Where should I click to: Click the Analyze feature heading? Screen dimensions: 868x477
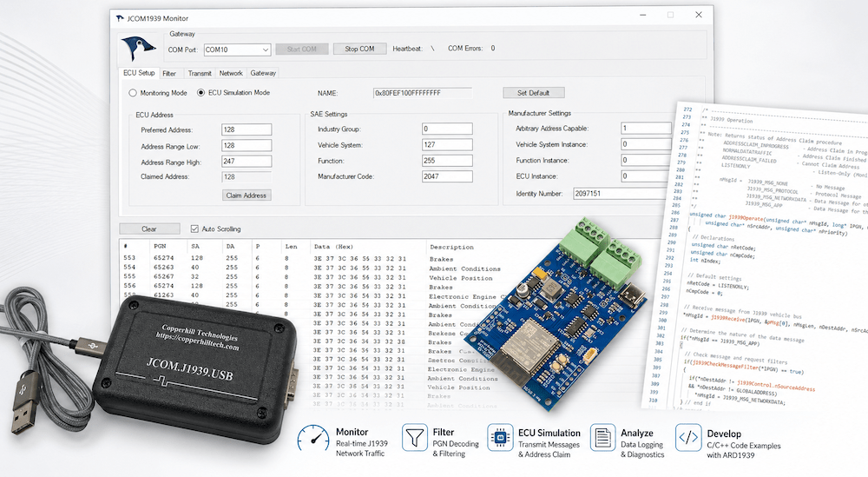pyautogui.click(x=636, y=434)
